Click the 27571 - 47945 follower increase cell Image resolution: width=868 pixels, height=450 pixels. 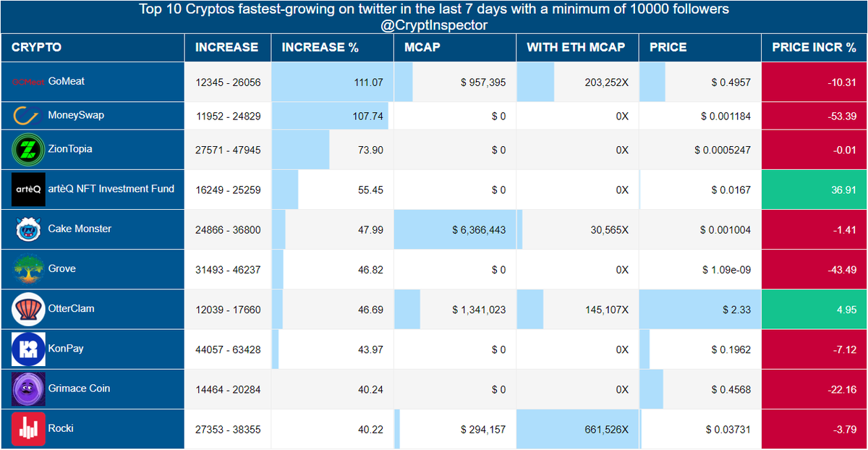(228, 150)
